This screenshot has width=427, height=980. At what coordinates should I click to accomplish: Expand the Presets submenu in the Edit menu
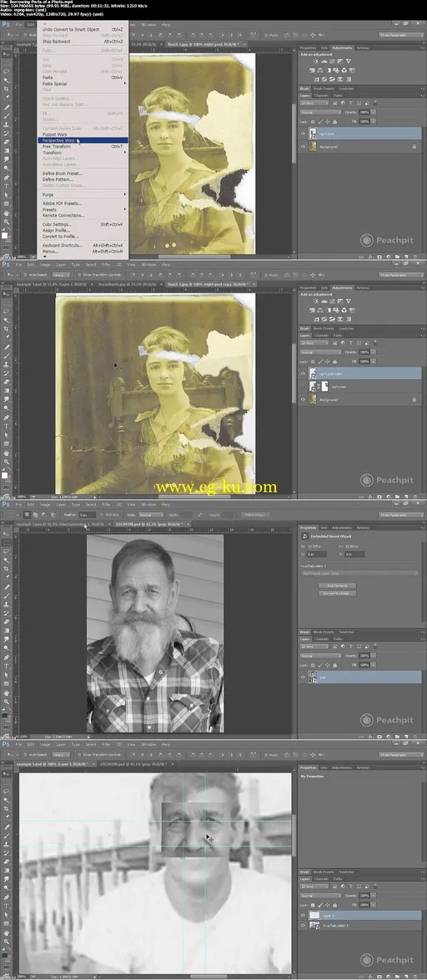click(x=124, y=209)
